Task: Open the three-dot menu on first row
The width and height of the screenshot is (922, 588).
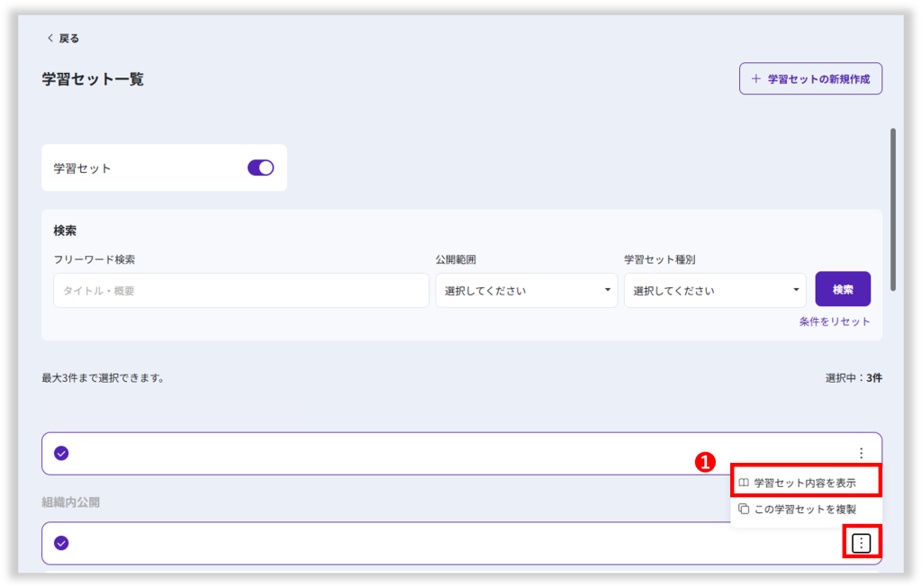Action: point(861,453)
